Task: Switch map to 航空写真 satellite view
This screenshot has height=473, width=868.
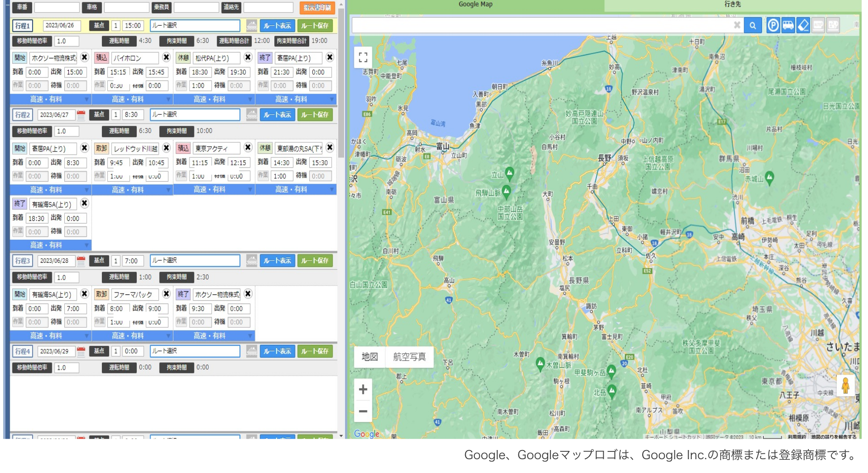Action: point(409,357)
